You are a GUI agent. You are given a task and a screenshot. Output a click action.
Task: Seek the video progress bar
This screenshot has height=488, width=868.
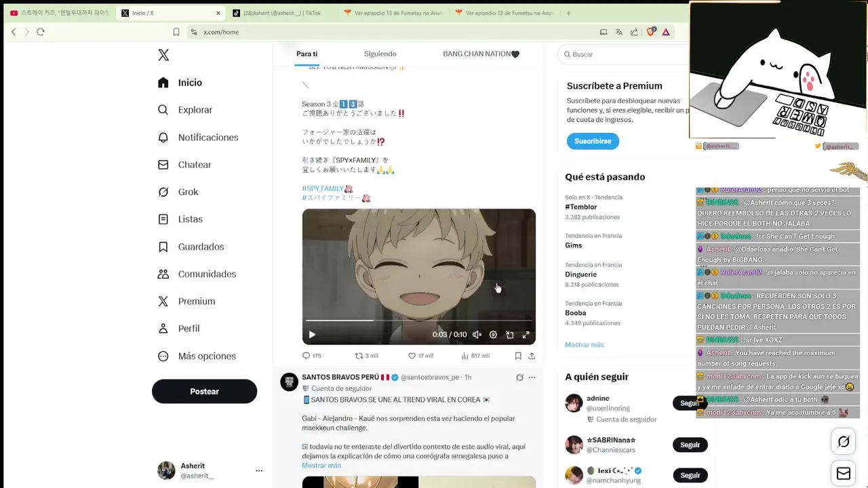click(x=418, y=320)
